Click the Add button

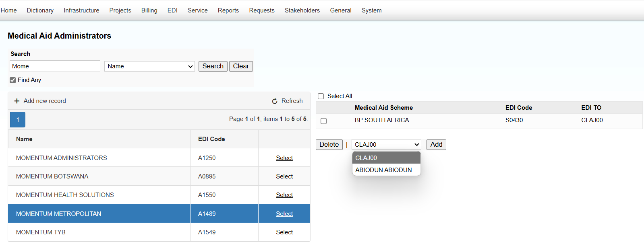tap(436, 145)
